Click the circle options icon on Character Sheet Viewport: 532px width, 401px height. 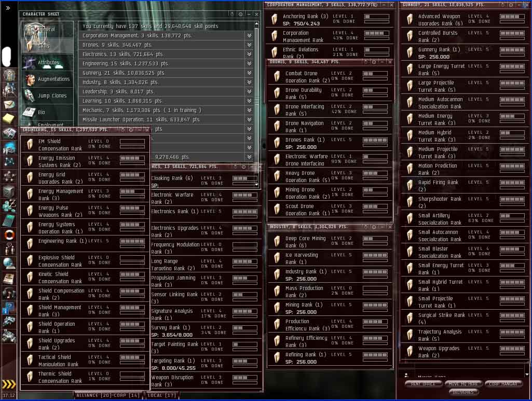(240, 14)
